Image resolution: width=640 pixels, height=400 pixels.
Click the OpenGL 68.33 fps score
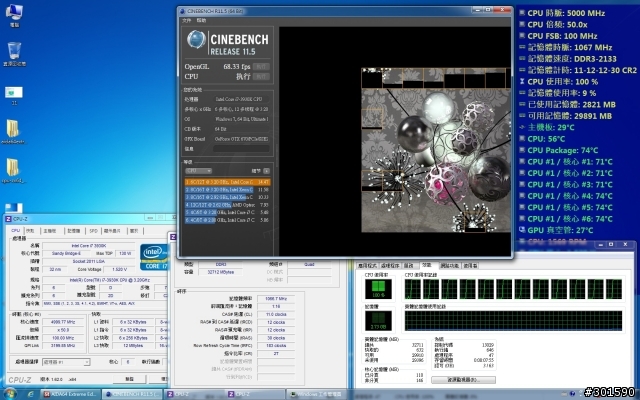pos(237,67)
